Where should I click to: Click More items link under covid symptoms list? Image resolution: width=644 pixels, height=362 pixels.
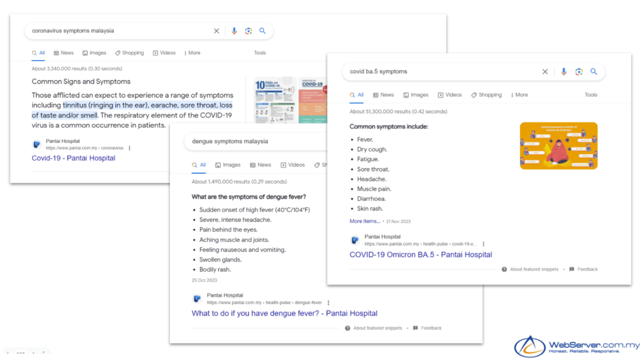(365, 221)
